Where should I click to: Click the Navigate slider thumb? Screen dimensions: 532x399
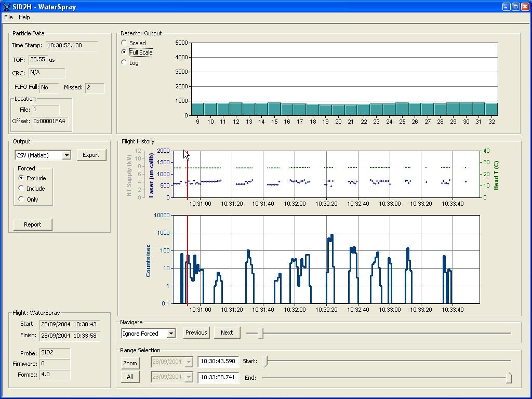260,334
